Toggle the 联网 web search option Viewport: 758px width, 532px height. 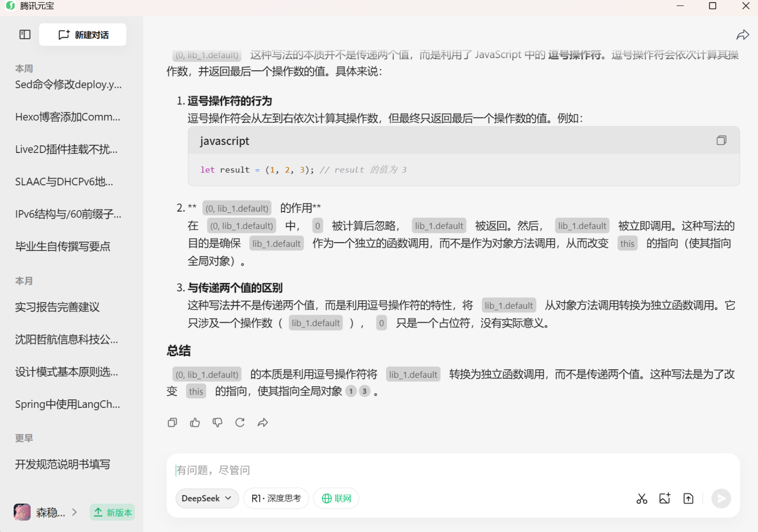[336, 498]
